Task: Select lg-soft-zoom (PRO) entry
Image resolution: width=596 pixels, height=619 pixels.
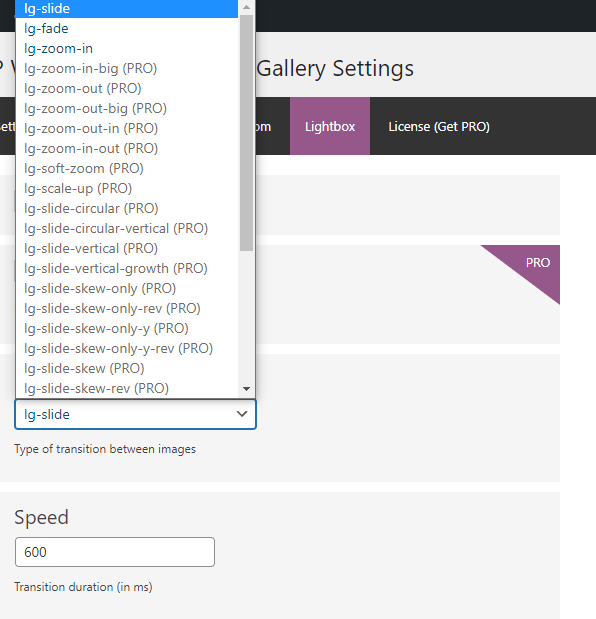Action: pos(127,169)
